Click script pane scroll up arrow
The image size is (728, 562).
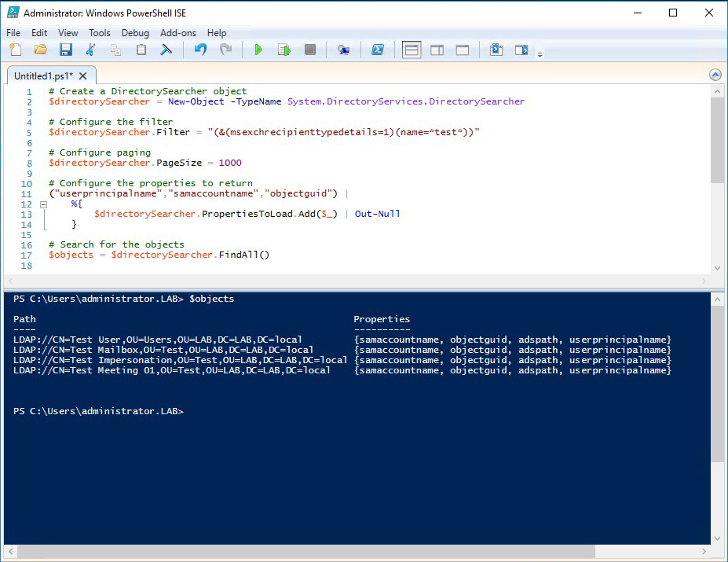click(x=717, y=92)
